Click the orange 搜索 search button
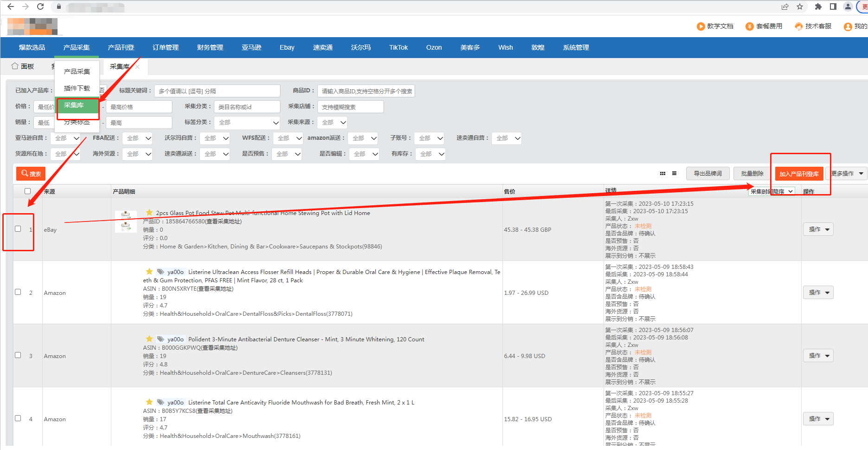868x450 pixels. (x=31, y=174)
